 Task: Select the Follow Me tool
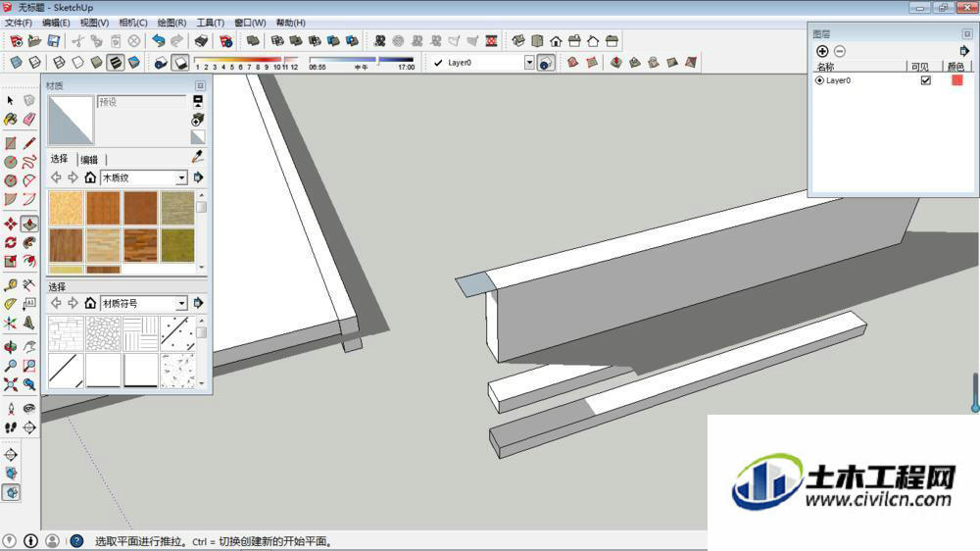pyautogui.click(x=29, y=243)
